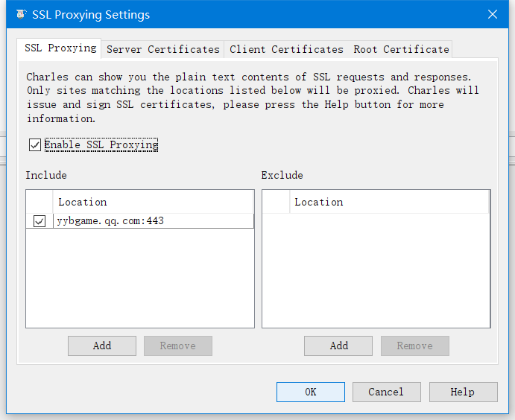The width and height of the screenshot is (515, 420).
Task: Cancel the SSL Proxying Settings dialog
Action: 387,392
